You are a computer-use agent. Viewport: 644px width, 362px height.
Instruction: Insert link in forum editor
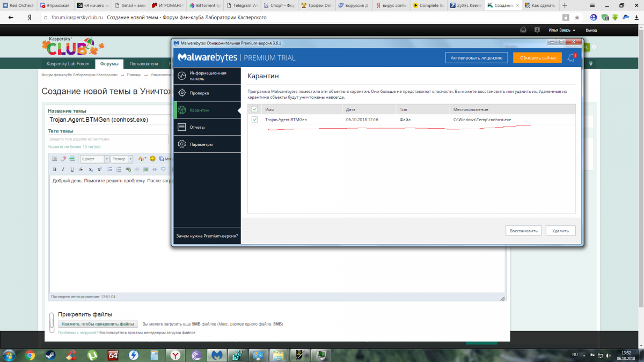[128, 169]
